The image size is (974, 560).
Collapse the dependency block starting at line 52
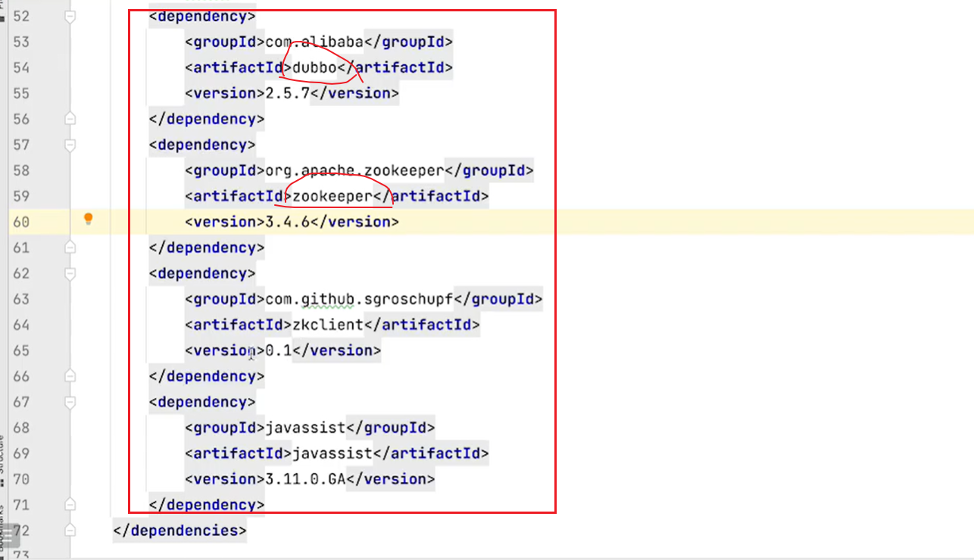(70, 16)
